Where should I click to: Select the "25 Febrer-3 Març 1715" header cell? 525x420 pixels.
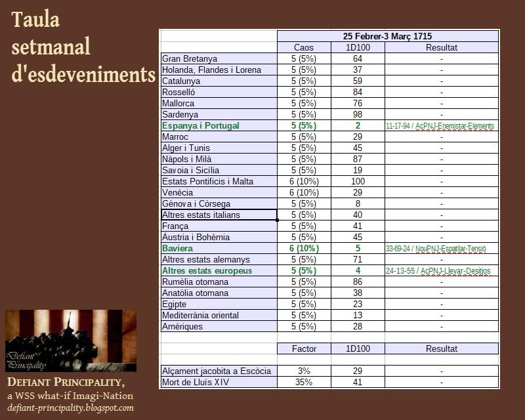point(388,36)
